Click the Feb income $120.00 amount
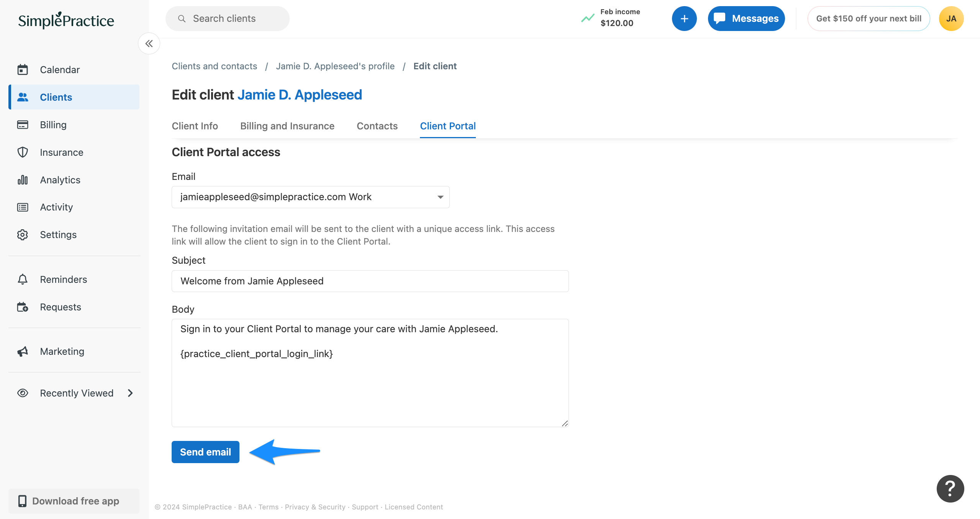980x519 pixels. [617, 23]
